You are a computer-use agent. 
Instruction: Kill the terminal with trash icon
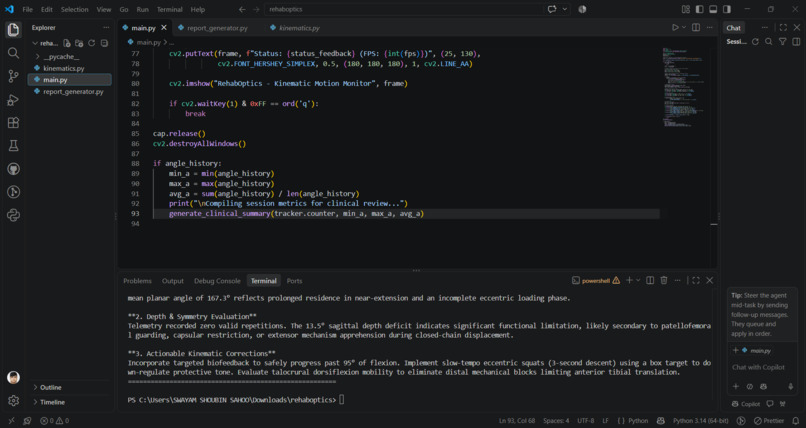tap(664, 280)
